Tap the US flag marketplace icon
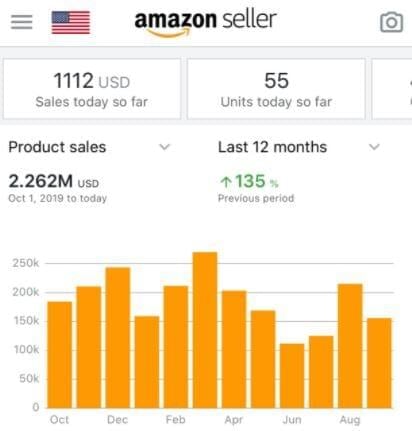 [x=71, y=22]
